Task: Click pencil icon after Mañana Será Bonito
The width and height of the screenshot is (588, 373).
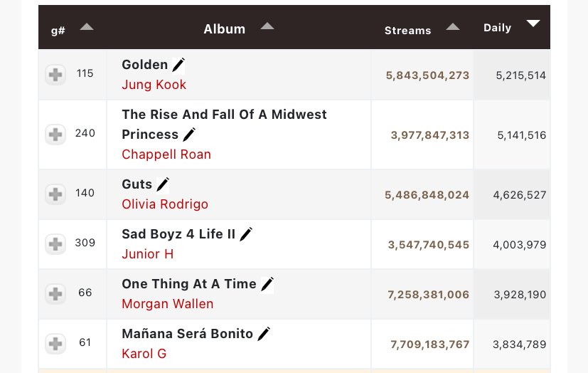Action: pyautogui.click(x=264, y=334)
